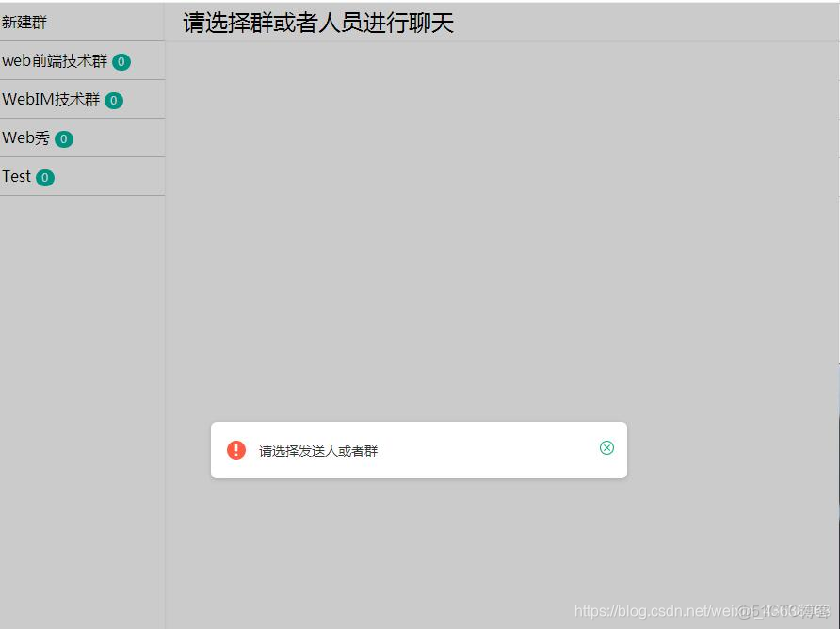Click the green zero badge next to 新建群 list
The width and height of the screenshot is (840, 629).
click(x=121, y=62)
